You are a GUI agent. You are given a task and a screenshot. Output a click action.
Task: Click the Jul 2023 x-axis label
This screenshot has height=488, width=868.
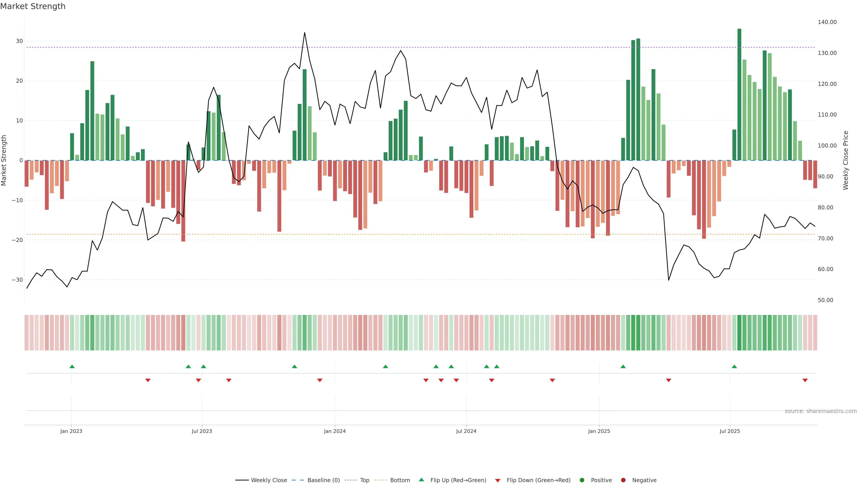[202, 431]
